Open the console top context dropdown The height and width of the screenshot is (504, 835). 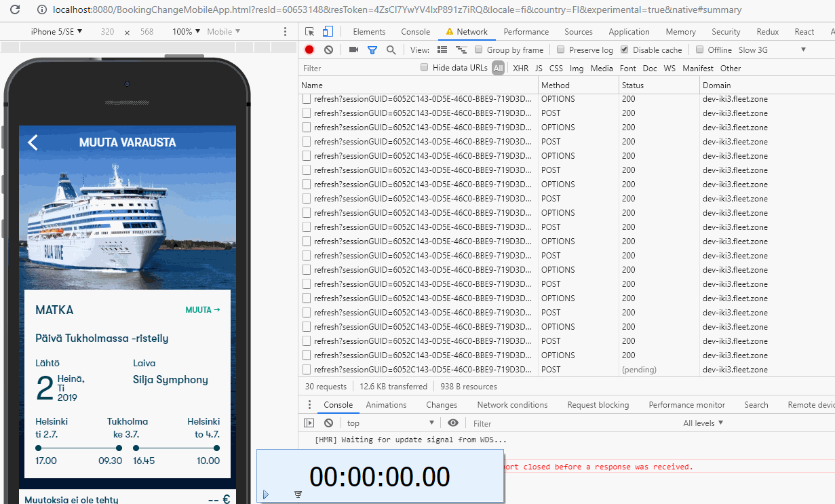pos(390,423)
